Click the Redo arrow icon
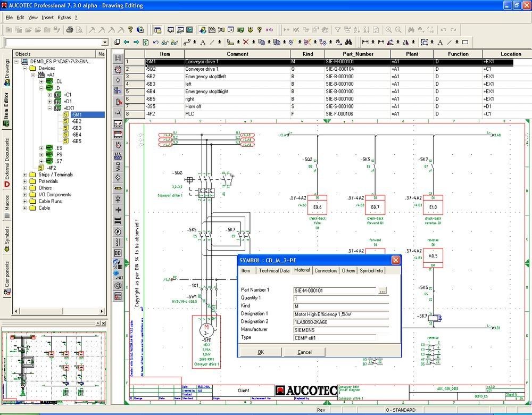The width and height of the screenshot is (532, 415). coord(453,30)
